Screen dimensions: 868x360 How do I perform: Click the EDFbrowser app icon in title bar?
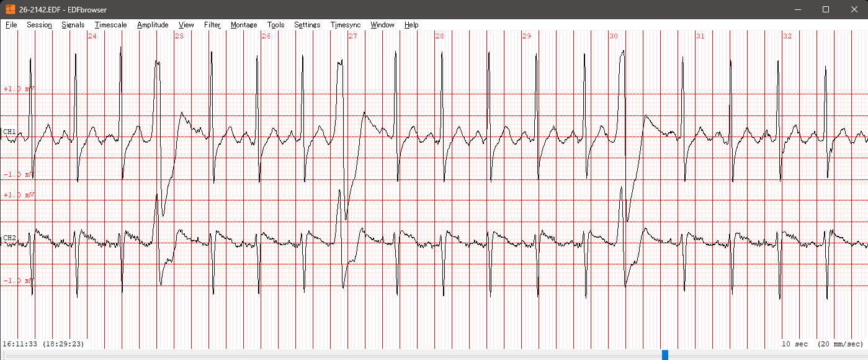tap(10, 9)
